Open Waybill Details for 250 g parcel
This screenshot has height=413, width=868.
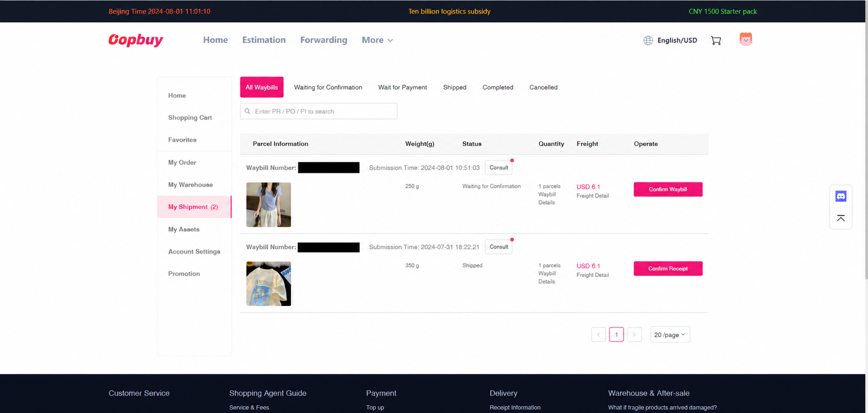pos(547,199)
